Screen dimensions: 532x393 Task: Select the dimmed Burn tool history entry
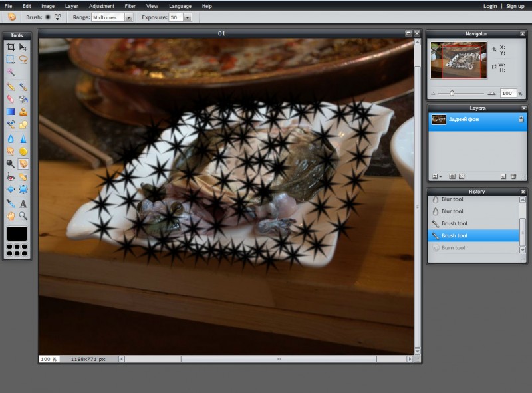coord(473,248)
